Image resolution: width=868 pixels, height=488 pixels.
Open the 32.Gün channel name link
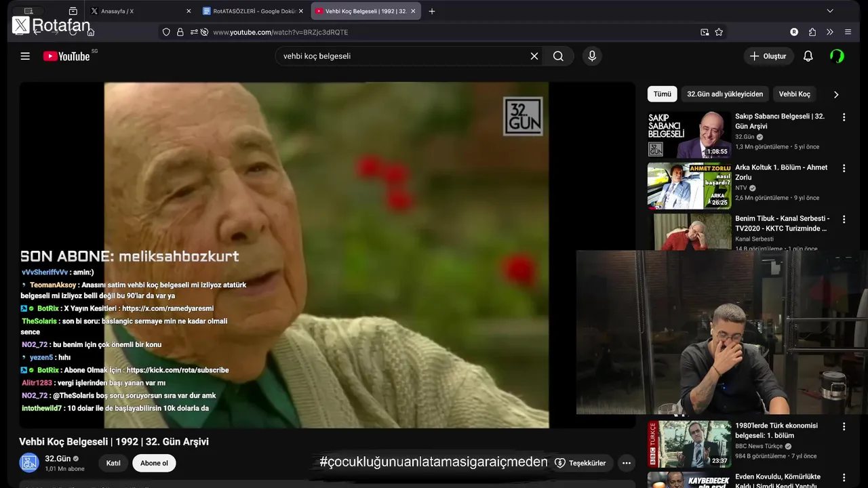(x=58, y=459)
